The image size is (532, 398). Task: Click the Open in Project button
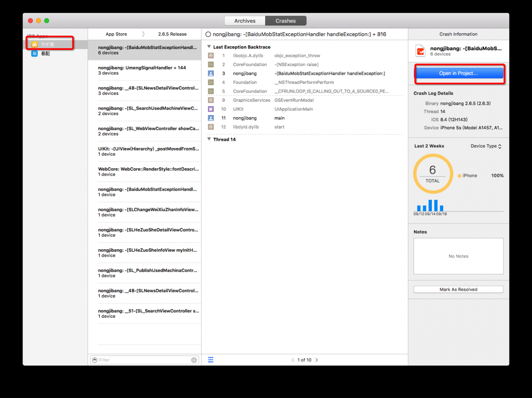click(458, 73)
